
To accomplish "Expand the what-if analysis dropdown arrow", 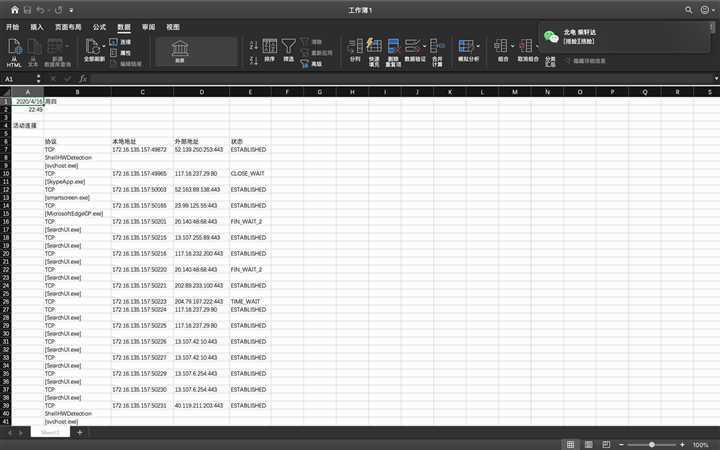I will [478, 46].
